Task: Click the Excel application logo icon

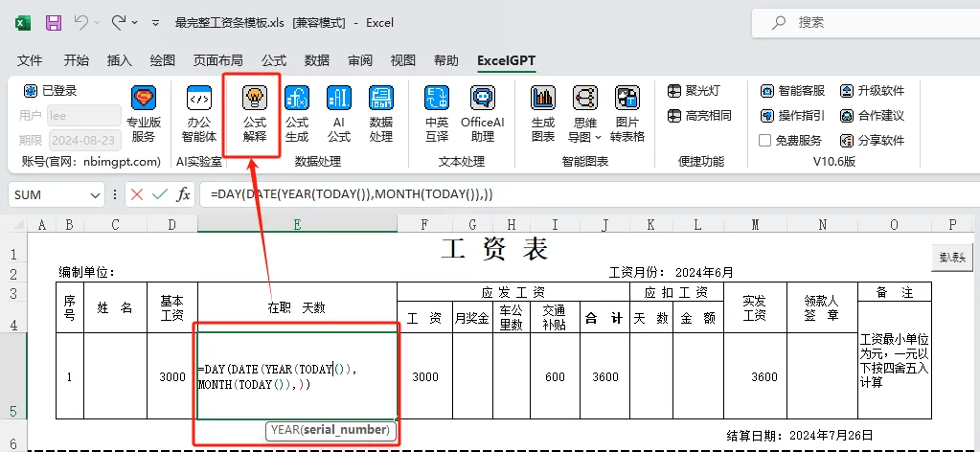Action: click(23, 23)
